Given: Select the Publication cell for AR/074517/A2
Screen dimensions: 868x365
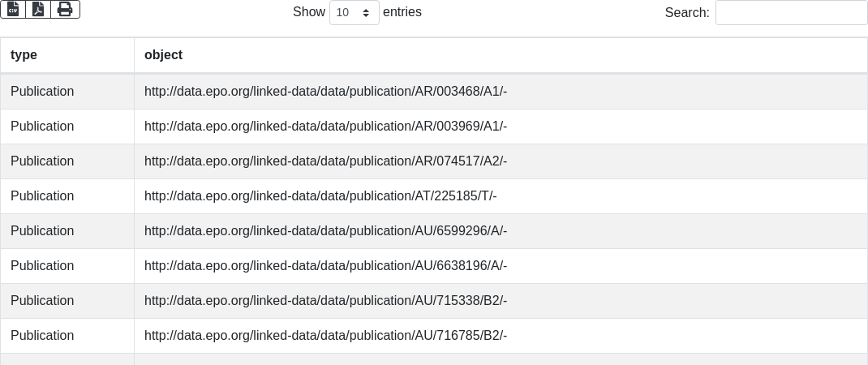Looking at the screenshot, I should point(42,161).
